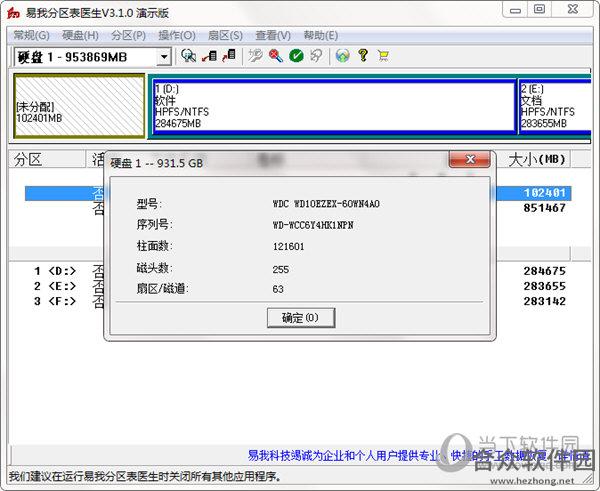Click the 284675 size value
This screenshot has height=491, width=600.
tap(545, 271)
